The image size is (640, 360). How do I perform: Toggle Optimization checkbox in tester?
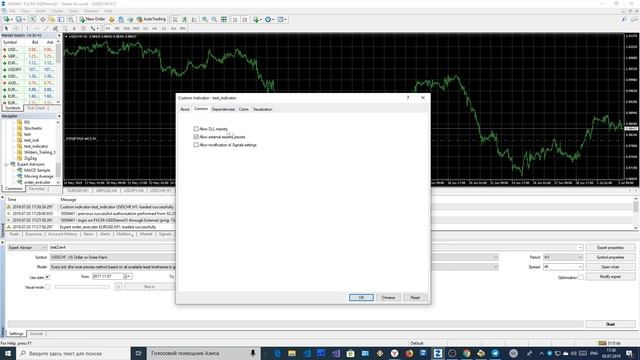point(580,277)
